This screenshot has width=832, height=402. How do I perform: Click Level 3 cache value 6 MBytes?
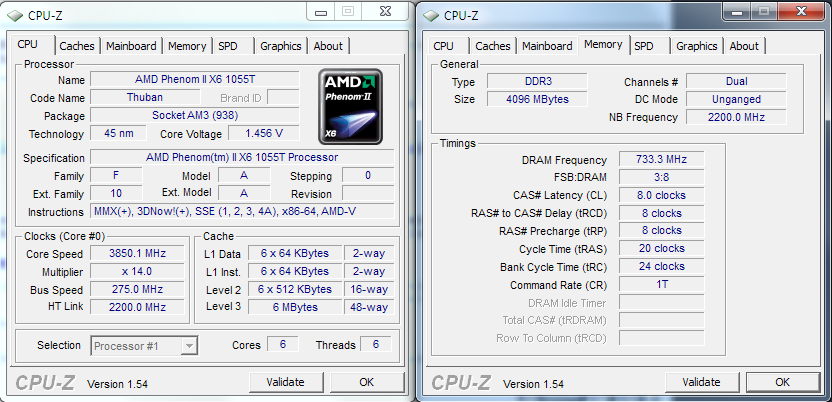[x=294, y=307]
